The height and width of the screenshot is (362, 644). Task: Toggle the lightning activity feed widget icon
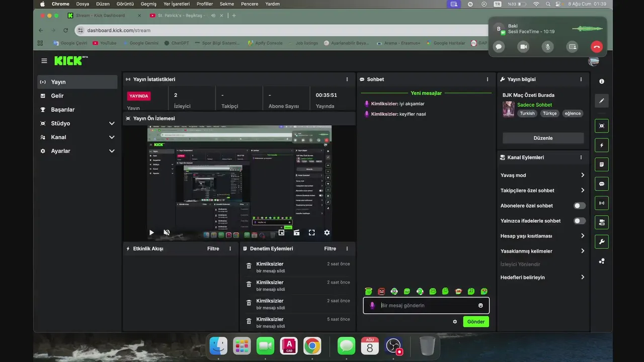[x=602, y=145]
